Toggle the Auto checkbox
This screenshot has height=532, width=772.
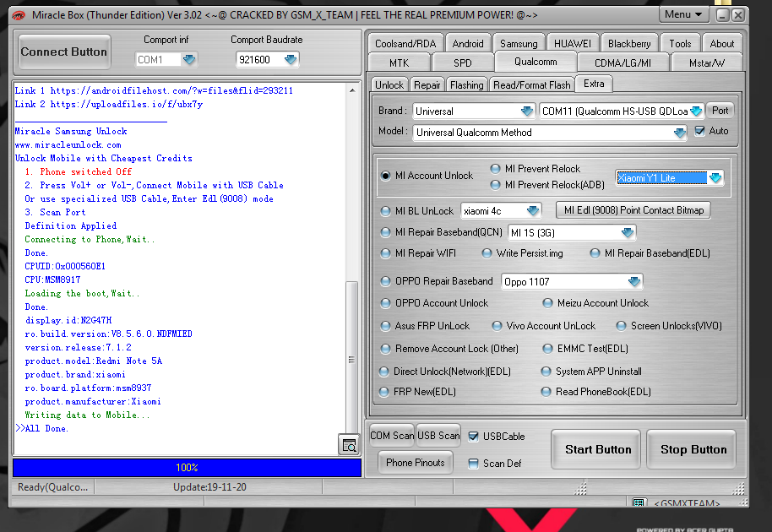click(699, 131)
